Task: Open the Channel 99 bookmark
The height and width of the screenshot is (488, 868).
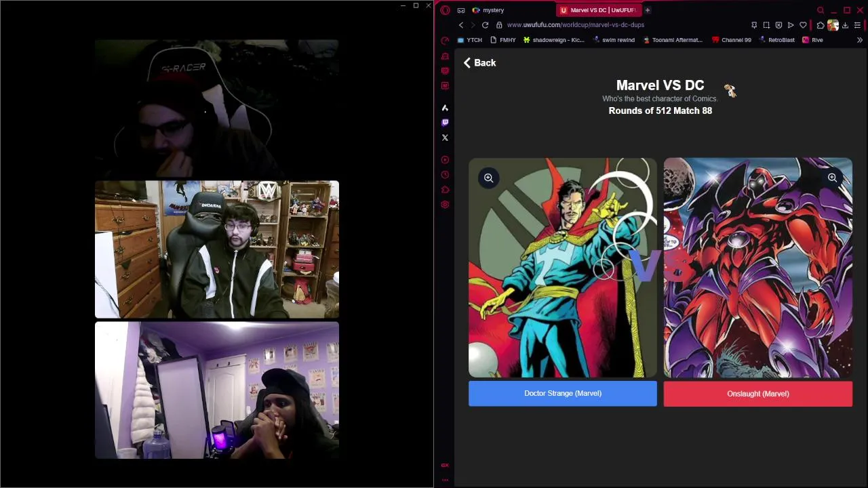Action: click(x=731, y=40)
